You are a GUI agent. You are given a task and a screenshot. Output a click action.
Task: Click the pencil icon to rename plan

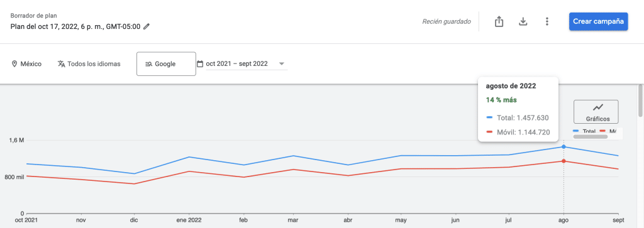[146, 26]
